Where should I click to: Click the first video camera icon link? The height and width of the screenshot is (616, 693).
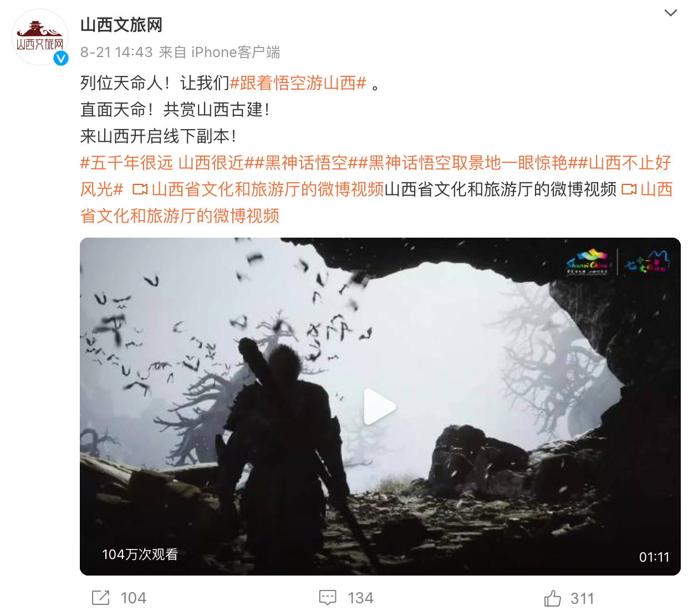[x=140, y=189]
